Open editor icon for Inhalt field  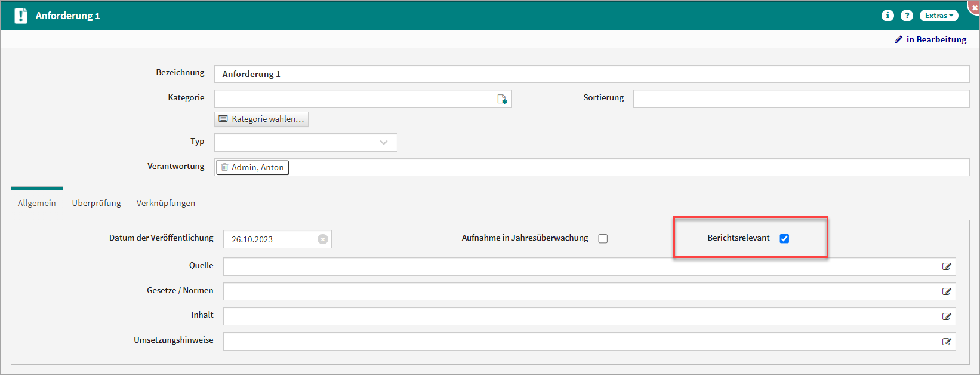947,316
